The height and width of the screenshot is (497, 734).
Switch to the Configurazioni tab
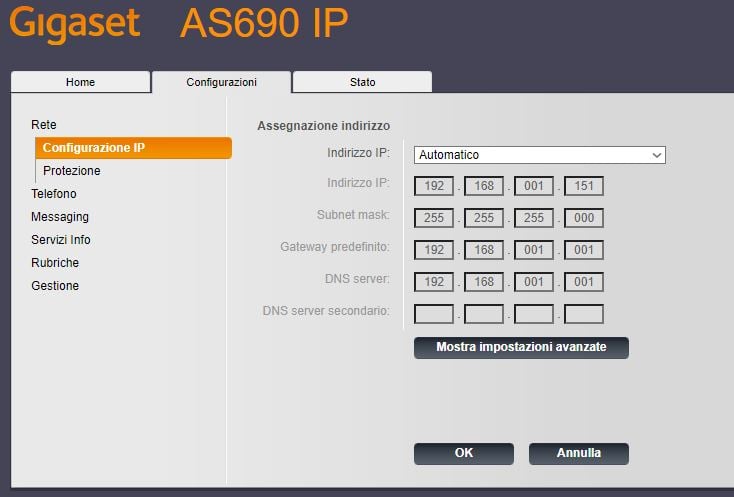tap(221, 82)
